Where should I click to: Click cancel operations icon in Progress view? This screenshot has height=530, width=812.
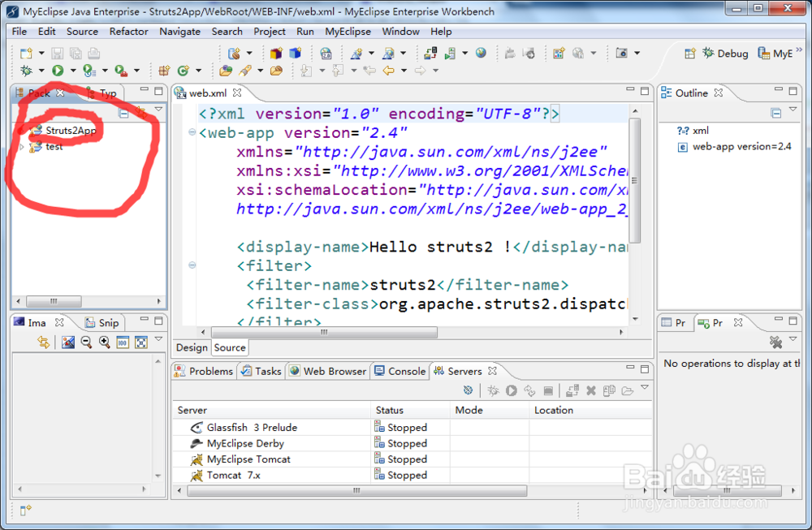(x=775, y=343)
